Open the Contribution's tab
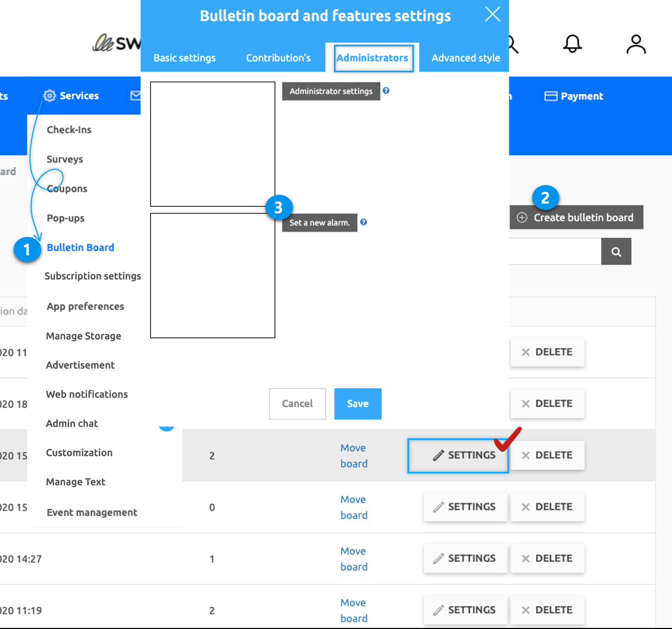672x629 pixels. pyautogui.click(x=278, y=58)
